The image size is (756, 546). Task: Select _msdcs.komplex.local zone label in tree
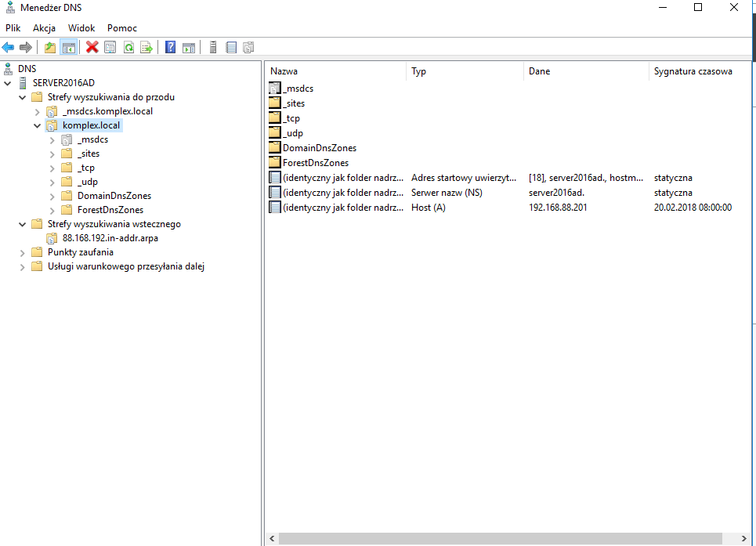click(107, 111)
